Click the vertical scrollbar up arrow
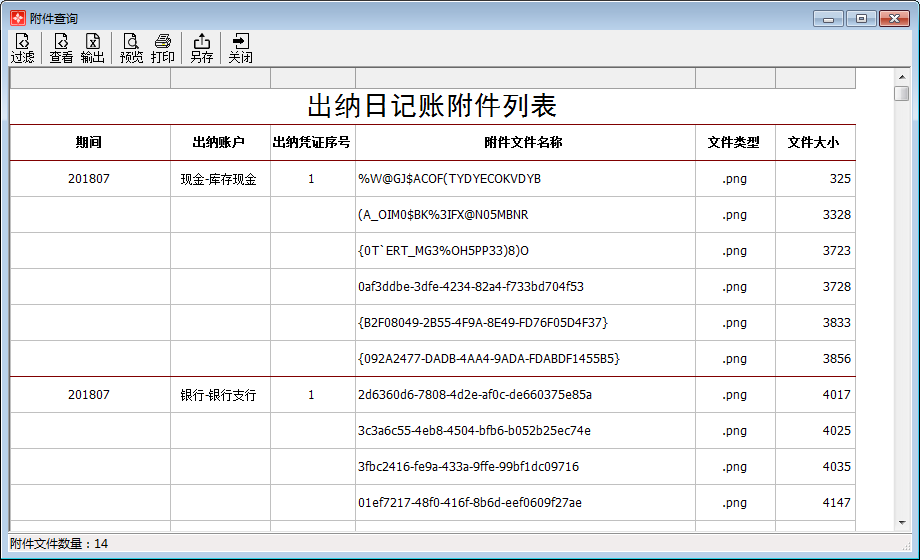This screenshot has width=920, height=560. 901,76
